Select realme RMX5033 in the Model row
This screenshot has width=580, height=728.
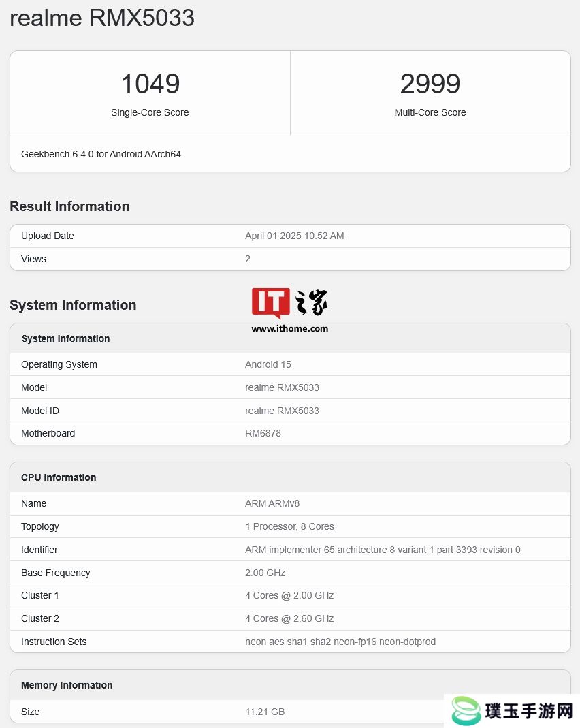[282, 387]
